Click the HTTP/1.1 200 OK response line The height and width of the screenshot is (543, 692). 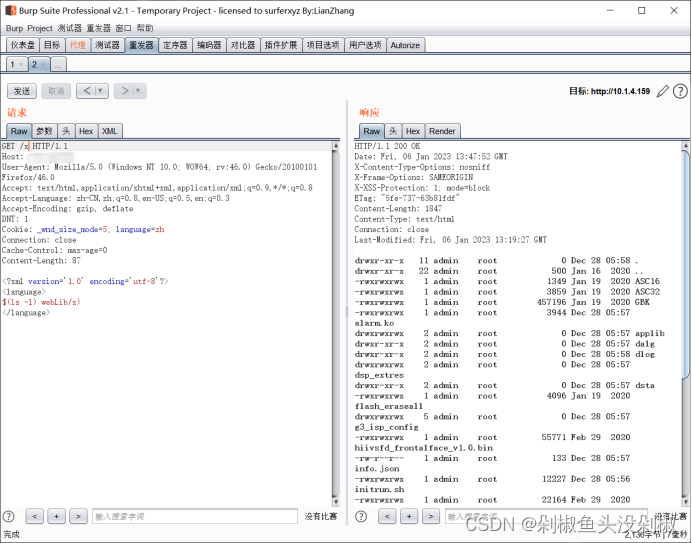[x=387, y=146]
